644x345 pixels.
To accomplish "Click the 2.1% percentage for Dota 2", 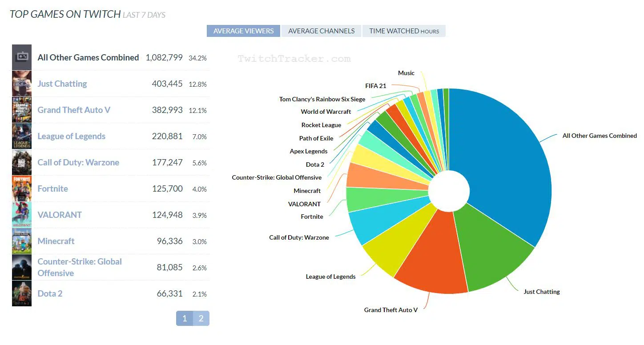I will [x=199, y=294].
